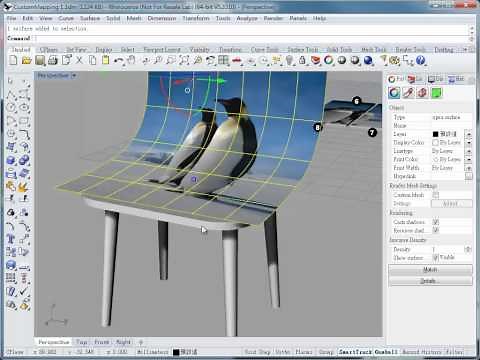The height and width of the screenshot is (360, 480).
Task: Click the red car set-view icon
Action: pos(237,60)
